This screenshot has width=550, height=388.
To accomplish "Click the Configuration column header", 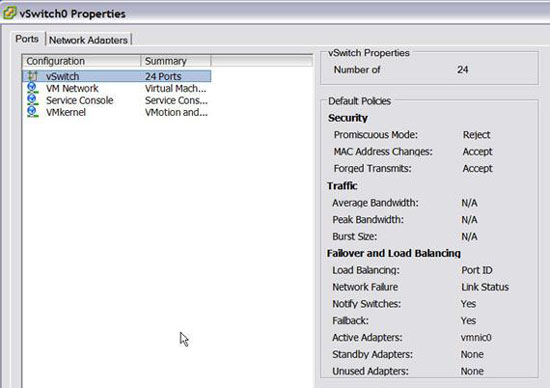I will tap(81, 61).
